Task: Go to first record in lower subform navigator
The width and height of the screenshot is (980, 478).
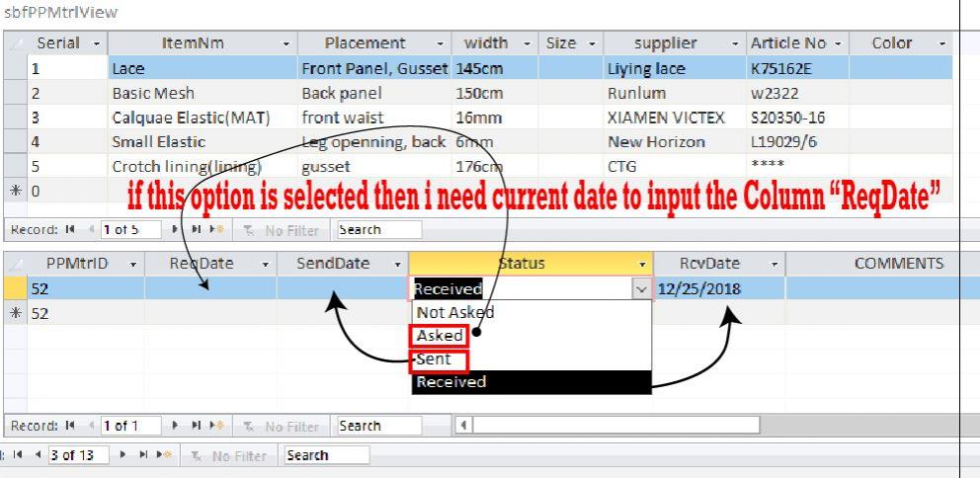Action: 70,426
